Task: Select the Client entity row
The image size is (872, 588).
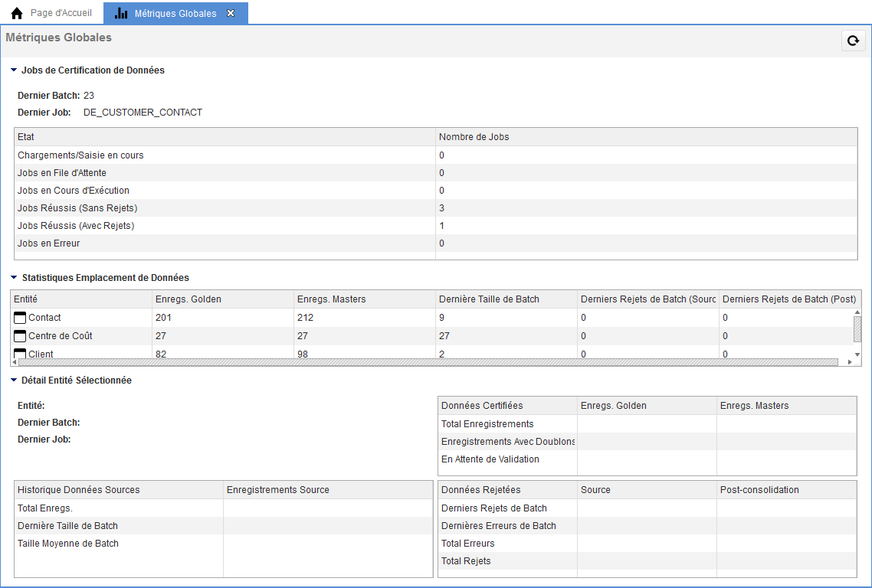Action: point(432,352)
